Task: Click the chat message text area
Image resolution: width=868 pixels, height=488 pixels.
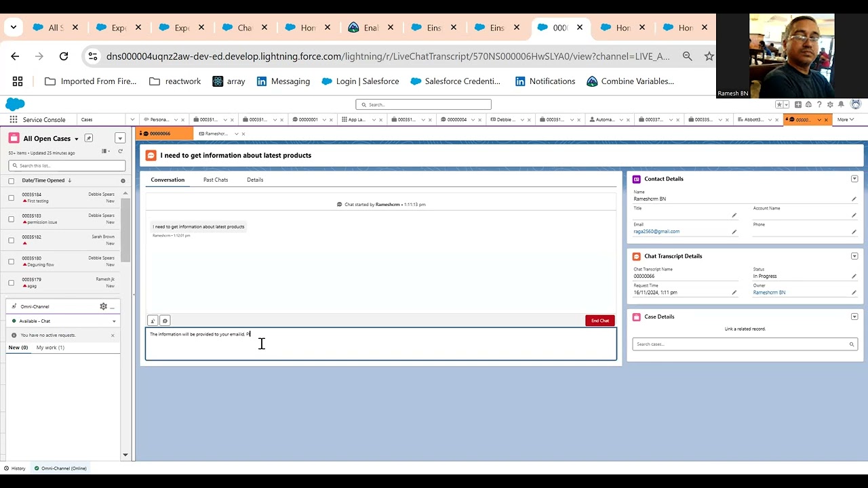Action: click(x=381, y=344)
